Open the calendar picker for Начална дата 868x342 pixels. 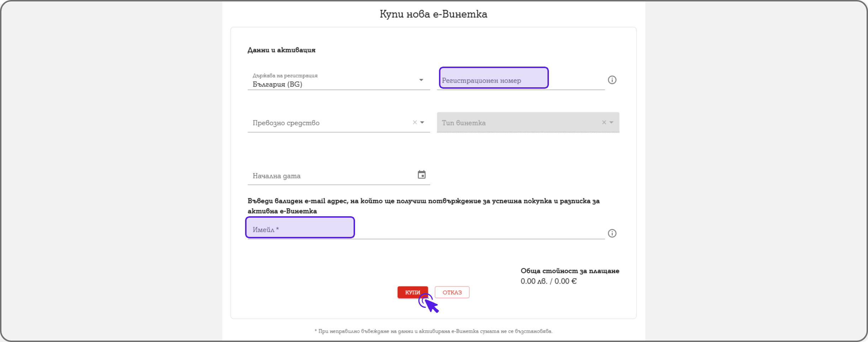click(422, 175)
